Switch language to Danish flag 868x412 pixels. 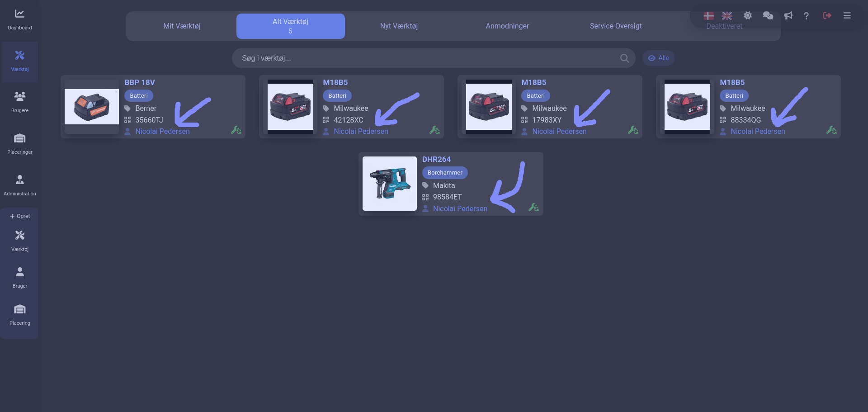708,16
